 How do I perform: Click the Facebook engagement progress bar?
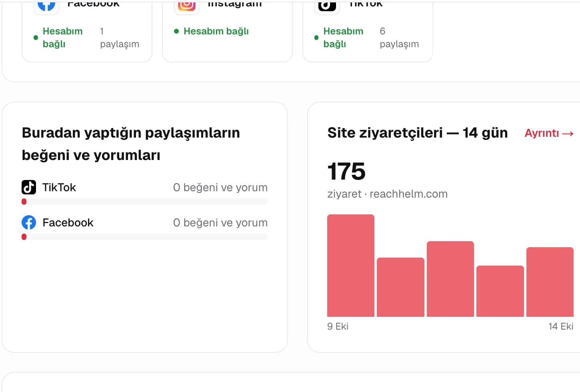click(145, 237)
